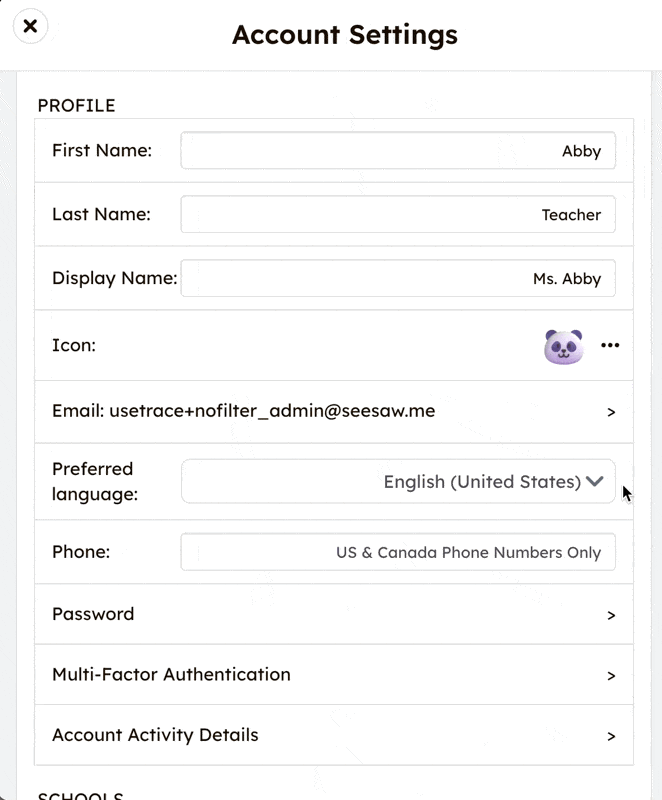
Task: Click the scrollbar on the right edge
Action: 656,400
